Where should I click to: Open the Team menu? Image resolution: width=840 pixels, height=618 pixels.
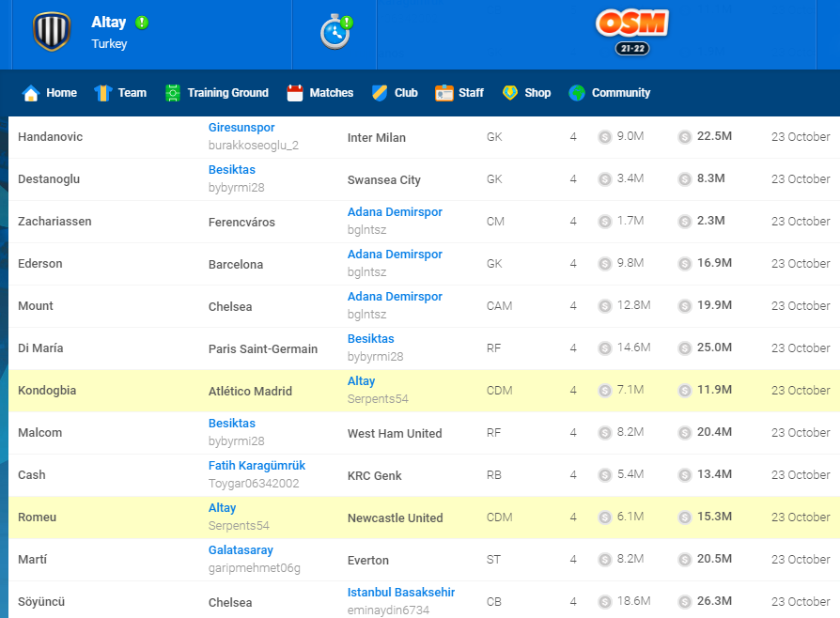coord(120,93)
